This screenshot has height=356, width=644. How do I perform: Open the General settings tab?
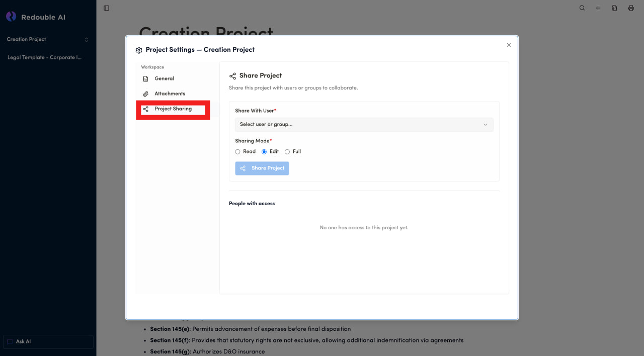pos(164,79)
